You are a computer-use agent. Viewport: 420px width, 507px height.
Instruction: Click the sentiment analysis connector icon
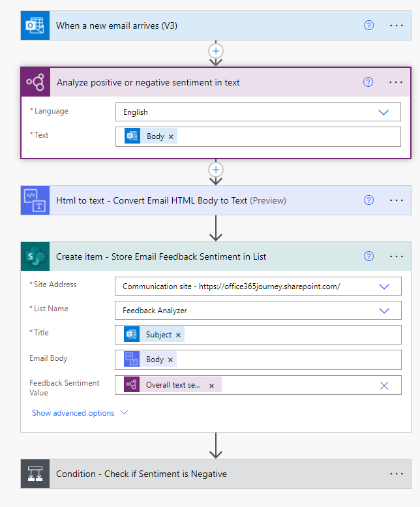click(x=35, y=82)
